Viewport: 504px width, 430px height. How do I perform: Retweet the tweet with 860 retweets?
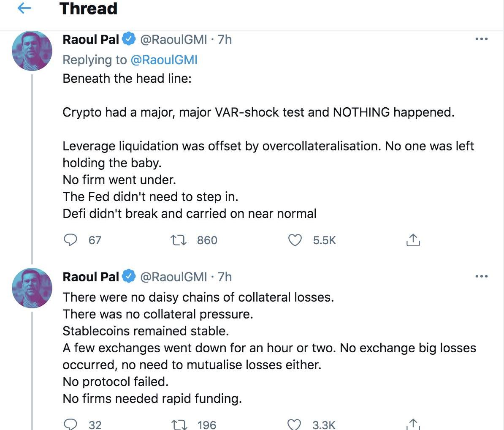pyautogui.click(x=177, y=240)
